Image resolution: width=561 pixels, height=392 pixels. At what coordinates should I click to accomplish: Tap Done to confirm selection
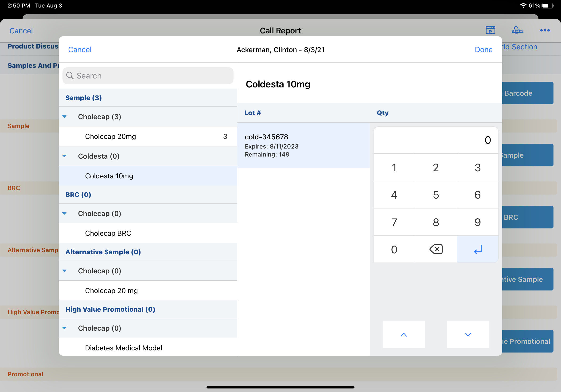tap(483, 50)
